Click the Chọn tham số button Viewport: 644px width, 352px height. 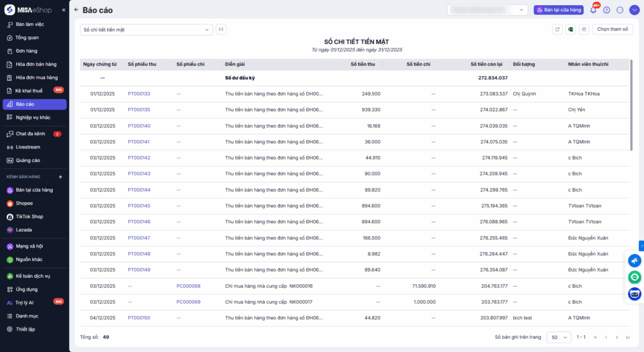coord(612,30)
